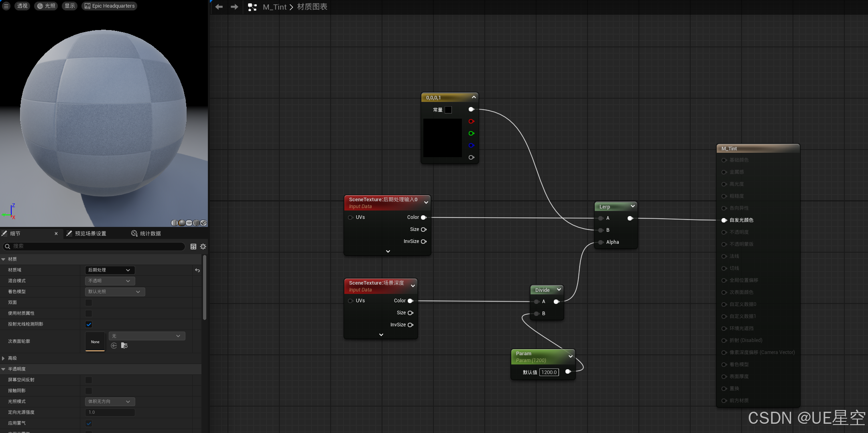The height and width of the screenshot is (433, 868).
Task: Click the green G output pin of constant node
Action: (x=472, y=134)
